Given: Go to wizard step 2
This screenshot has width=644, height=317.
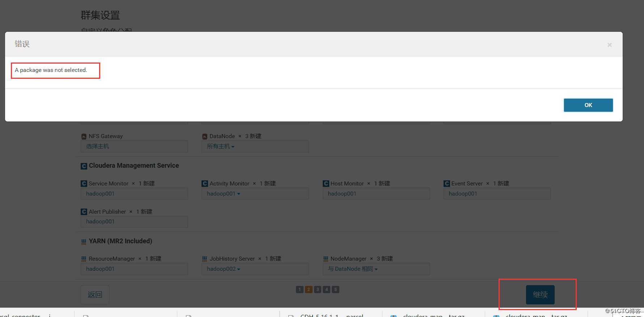Looking at the screenshot, I should coord(309,290).
